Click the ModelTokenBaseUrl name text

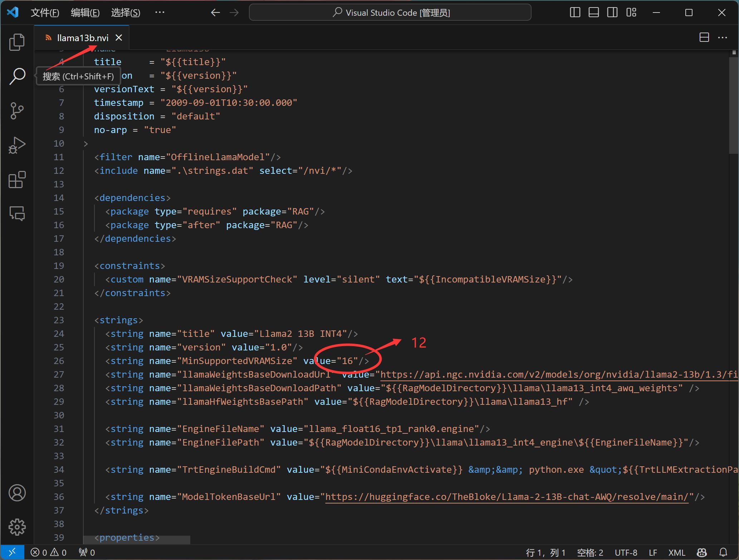(x=229, y=497)
